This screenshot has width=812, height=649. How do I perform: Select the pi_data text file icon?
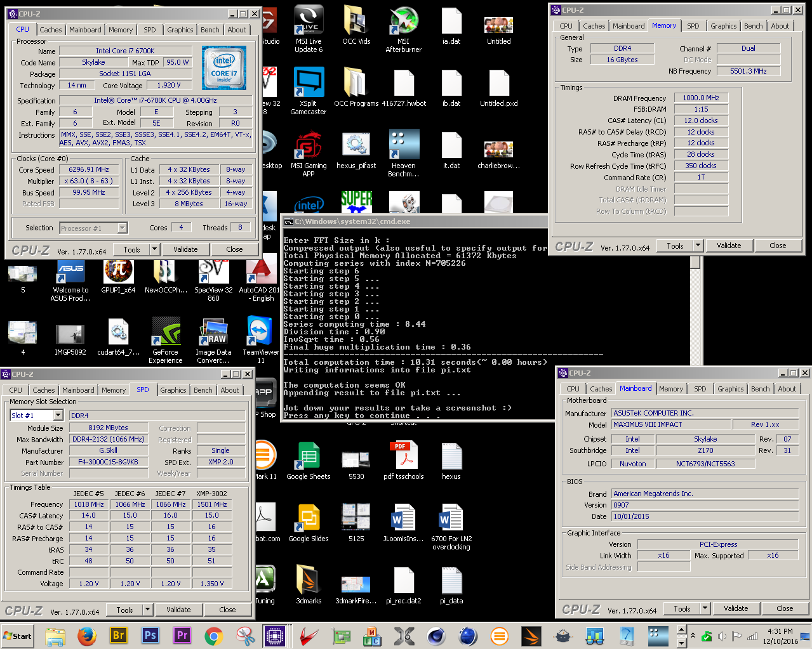(x=451, y=586)
